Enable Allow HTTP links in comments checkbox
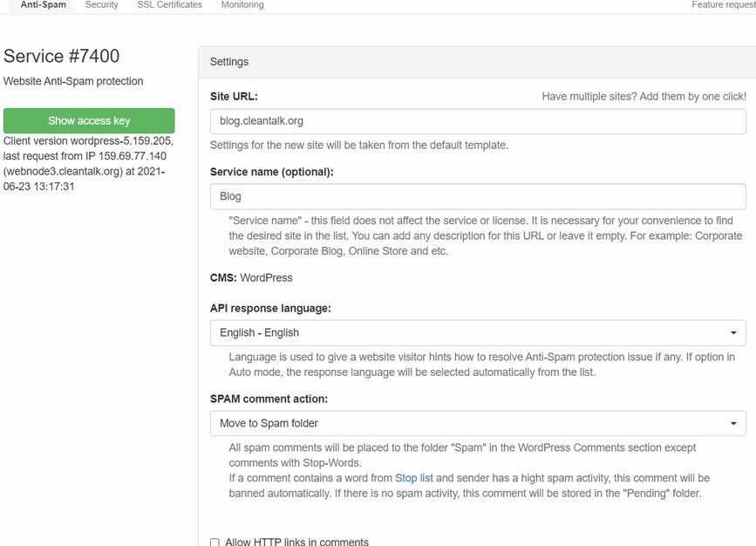 215,543
